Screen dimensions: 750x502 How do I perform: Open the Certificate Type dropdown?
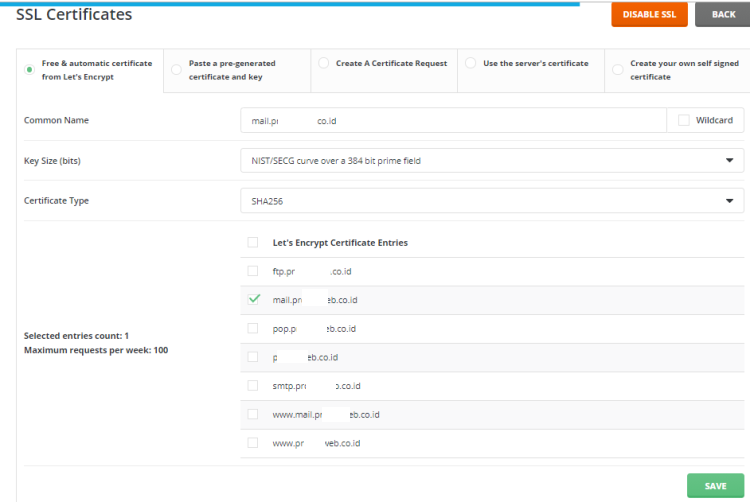pyautogui.click(x=492, y=201)
